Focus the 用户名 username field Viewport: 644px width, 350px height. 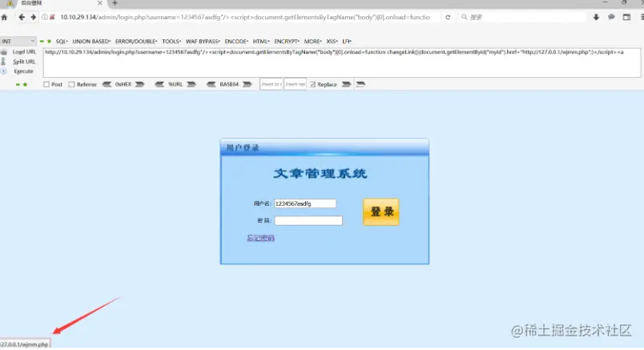click(305, 203)
